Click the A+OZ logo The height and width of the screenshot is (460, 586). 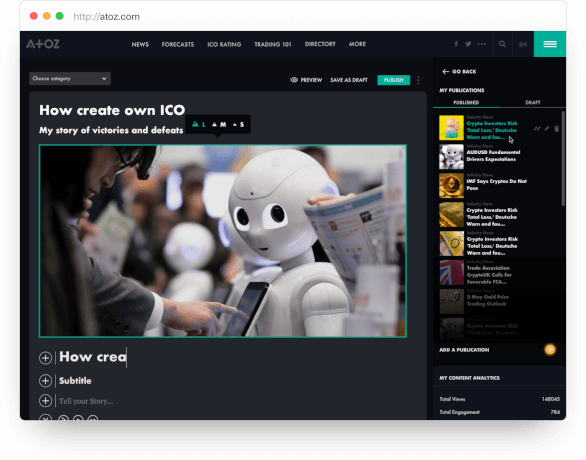click(43, 44)
